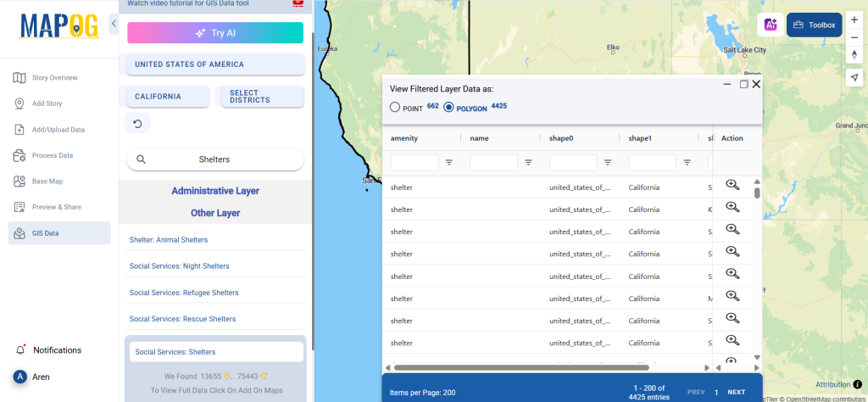Click the map zoom out minus button
Screen dimensions: 868x402
click(854, 39)
